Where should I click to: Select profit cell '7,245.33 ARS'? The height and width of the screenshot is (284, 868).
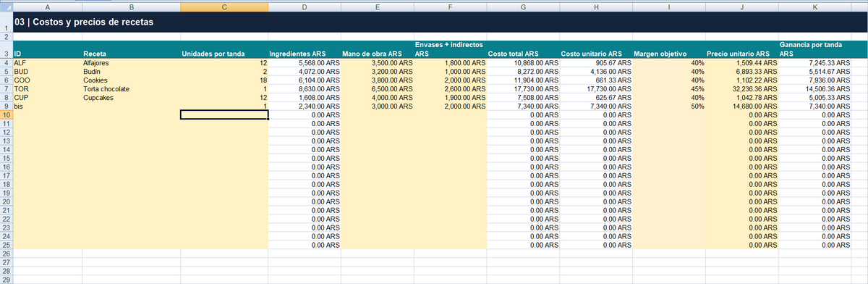(x=816, y=63)
